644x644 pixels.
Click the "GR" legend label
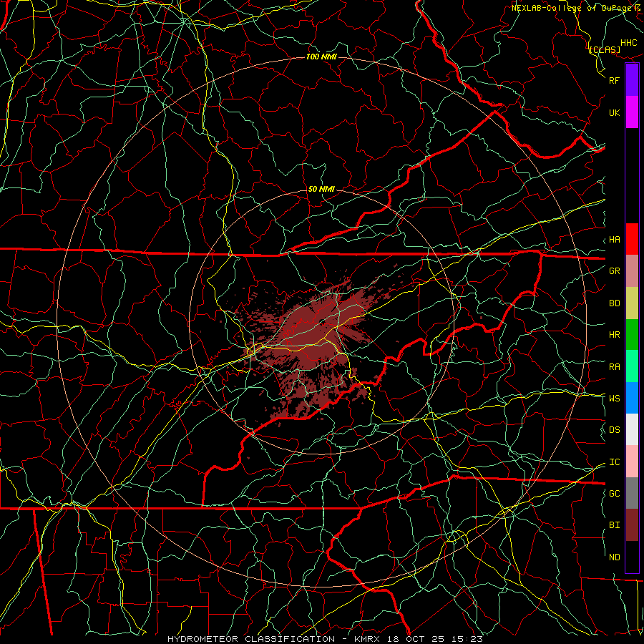point(615,270)
